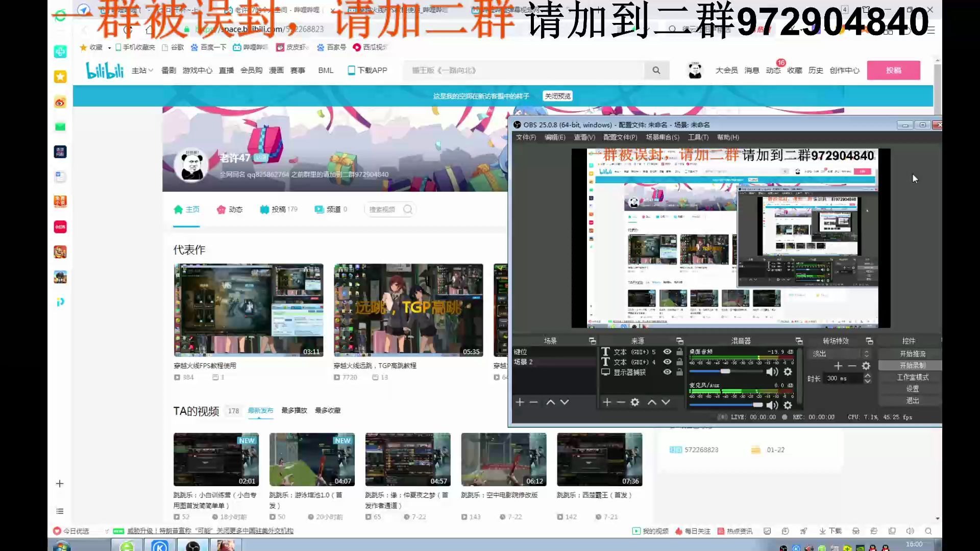Open desktop audio settings gear
The height and width of the screenshot is (551, 980).
tap(788, 372)
